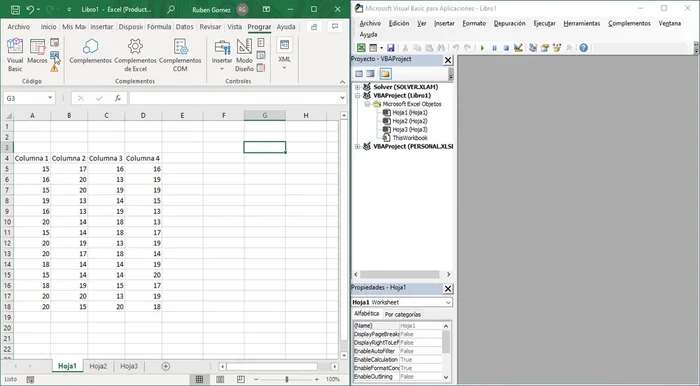Select Por categorías properties tab
The height and width of the screenshot is (386, 700).
coord(403,314)
